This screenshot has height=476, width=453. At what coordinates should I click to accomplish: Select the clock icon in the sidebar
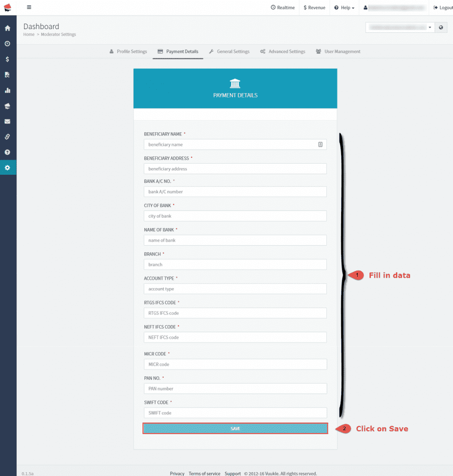(x=8, y=43)
